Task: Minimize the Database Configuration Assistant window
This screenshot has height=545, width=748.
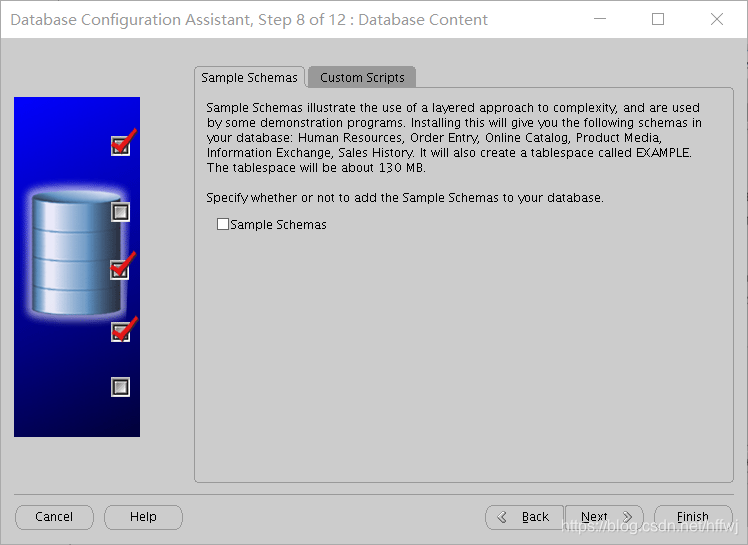Action: pyautogui.click(x=600, y=19)
